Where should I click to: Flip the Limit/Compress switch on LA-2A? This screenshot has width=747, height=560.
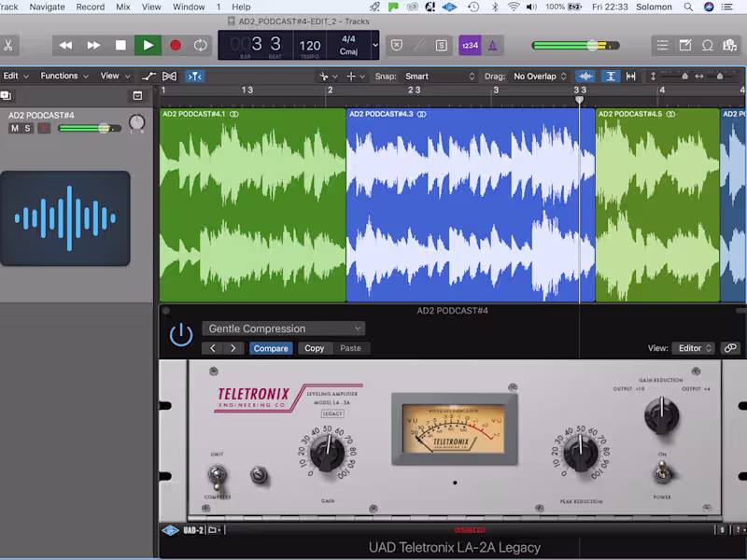217,477
